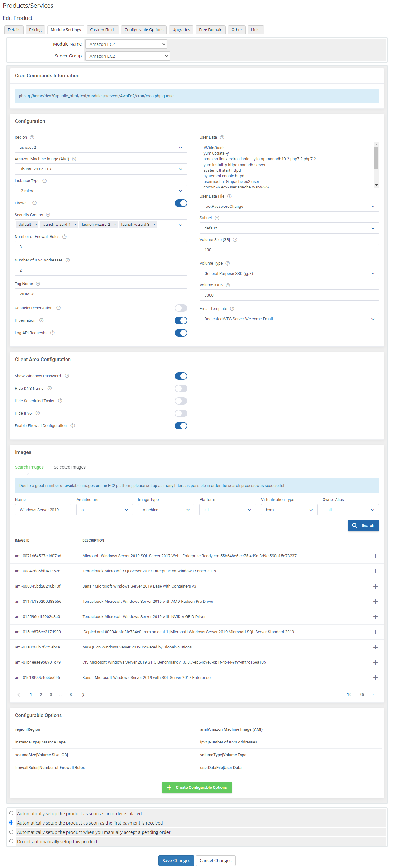The image size is (394, 868).
Task: Enable Hide Scheduled Tasks toggle
Action: (x=181, y=401)
